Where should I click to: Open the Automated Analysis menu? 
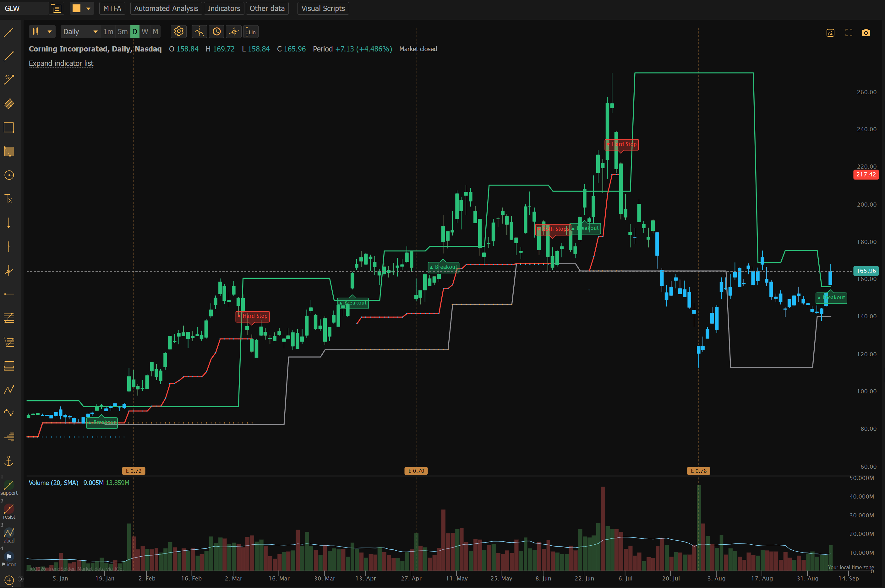pyautogui.click(x=166, y=8)
